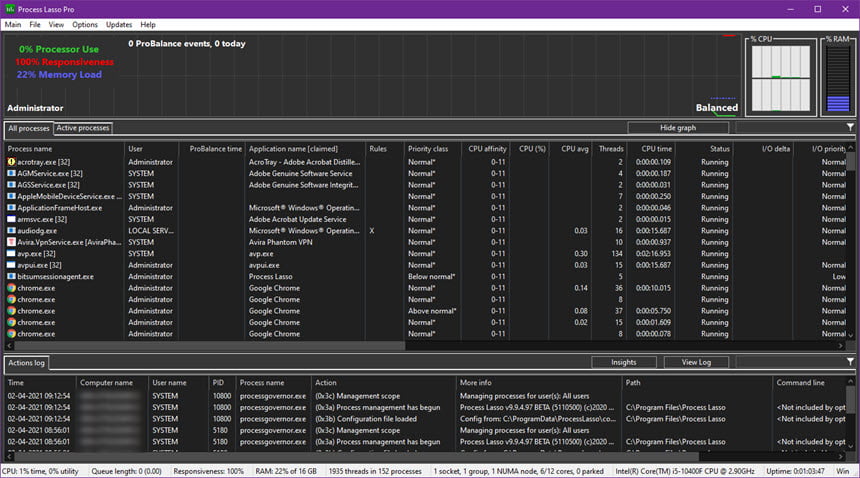Click the Actions log filter input field
The image size is (860, 478).
click(789, 362)
